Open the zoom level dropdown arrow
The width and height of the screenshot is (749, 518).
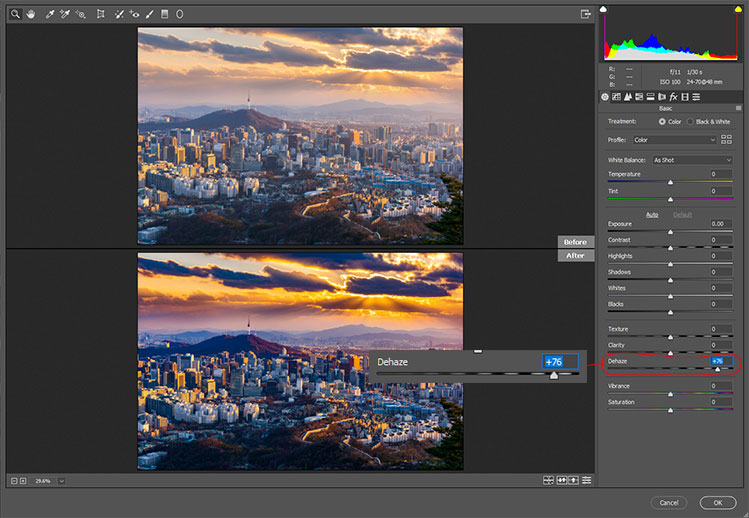coord(62,481)
